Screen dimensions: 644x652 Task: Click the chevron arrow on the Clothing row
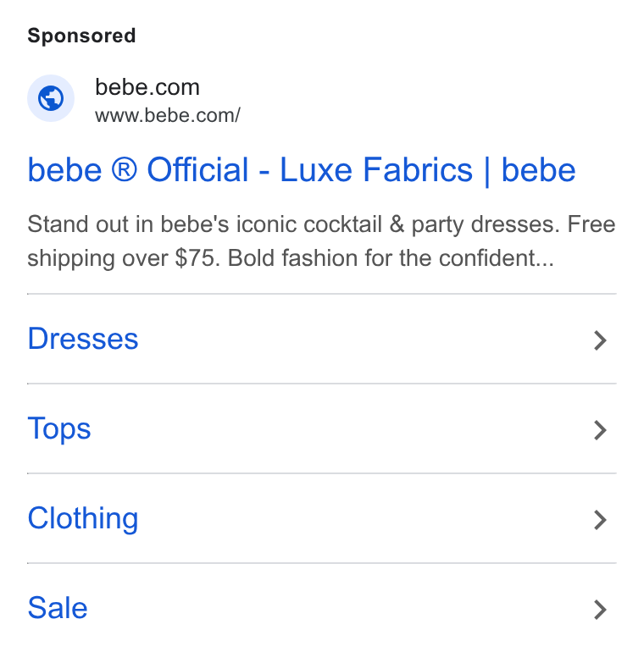pyautogui.click(x=600, y=520)
